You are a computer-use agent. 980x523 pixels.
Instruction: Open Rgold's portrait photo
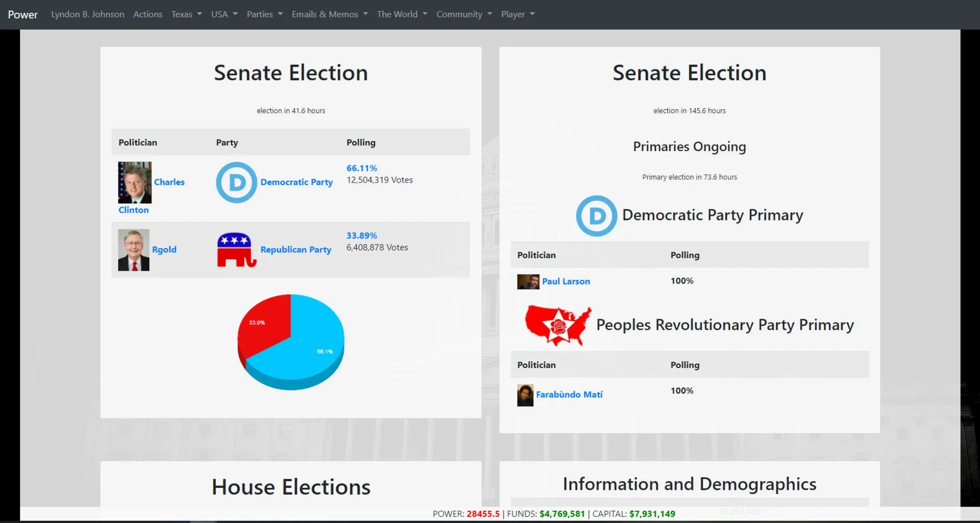pos(134,250)
